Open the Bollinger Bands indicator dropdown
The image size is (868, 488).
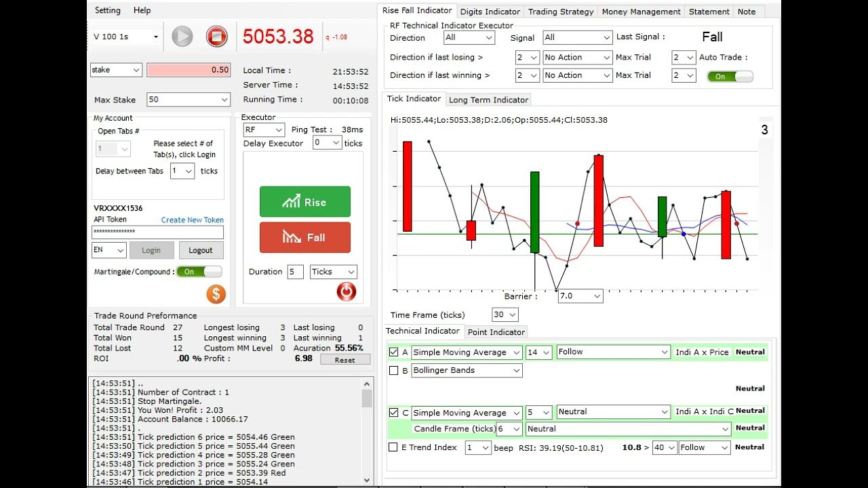pos(467,370)
